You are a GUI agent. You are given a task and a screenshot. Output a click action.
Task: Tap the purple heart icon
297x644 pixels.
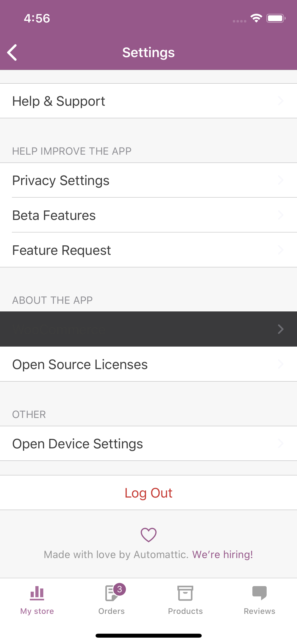pyautogui.click(x=149, y=535)
